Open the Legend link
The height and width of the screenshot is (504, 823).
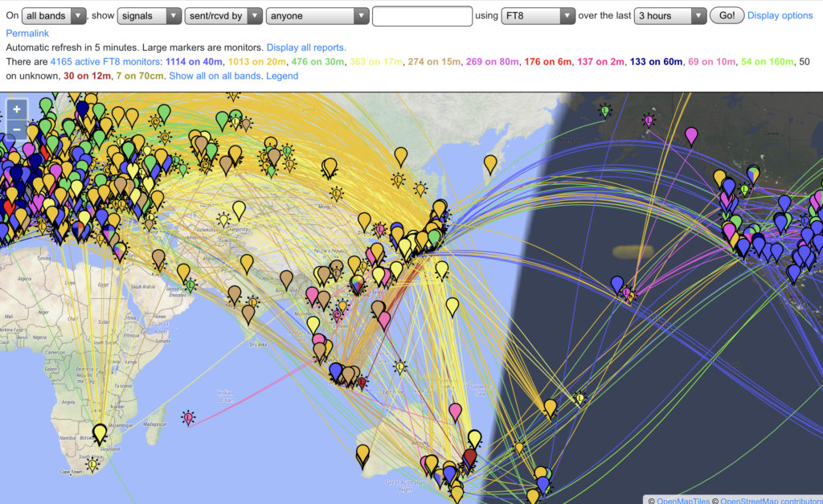tap(282, 76)
